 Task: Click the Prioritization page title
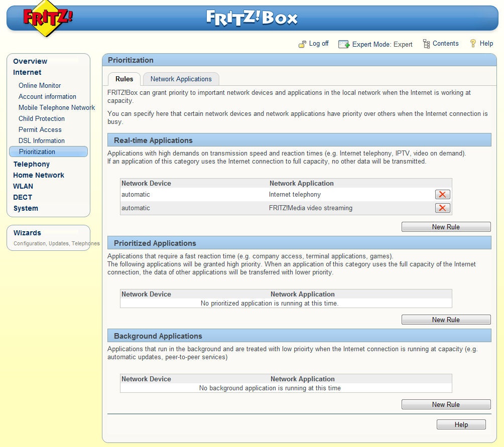coord(131,60)
